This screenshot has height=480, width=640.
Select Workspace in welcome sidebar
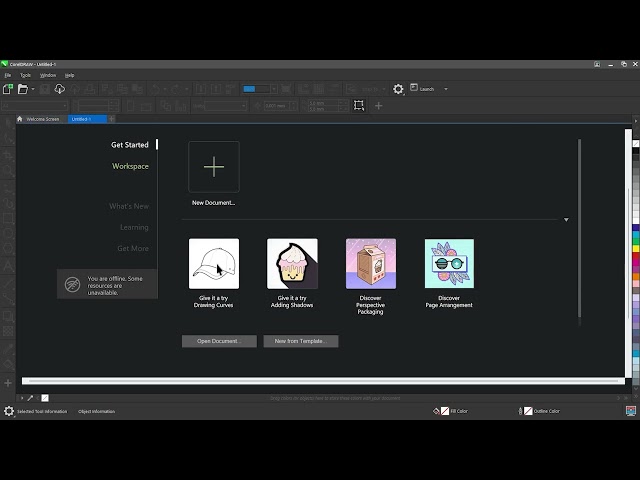(130, 166)
